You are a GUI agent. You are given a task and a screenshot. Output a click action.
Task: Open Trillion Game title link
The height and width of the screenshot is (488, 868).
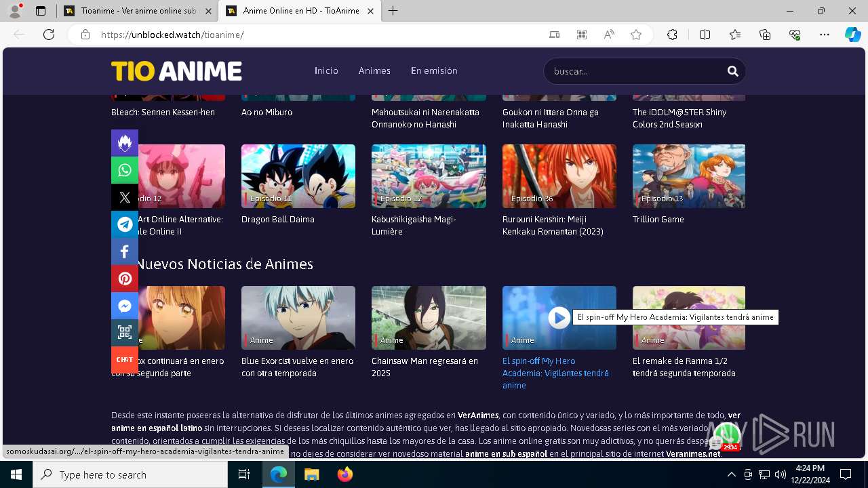coord(658,220)
